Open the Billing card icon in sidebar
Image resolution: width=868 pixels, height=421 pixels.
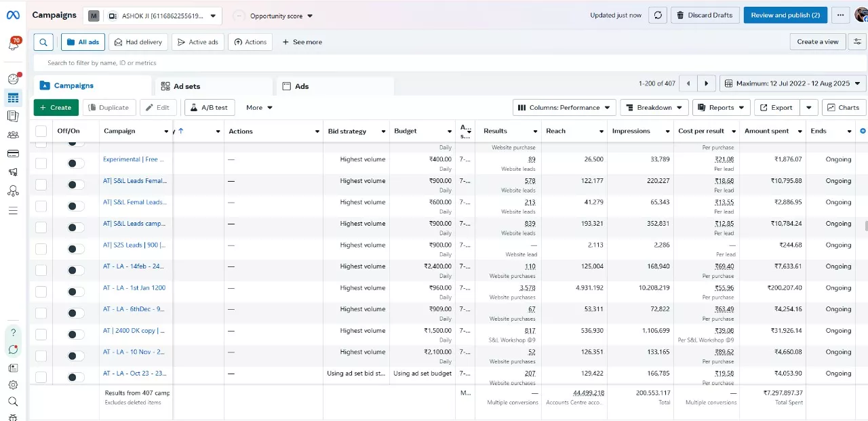point(13,154)
